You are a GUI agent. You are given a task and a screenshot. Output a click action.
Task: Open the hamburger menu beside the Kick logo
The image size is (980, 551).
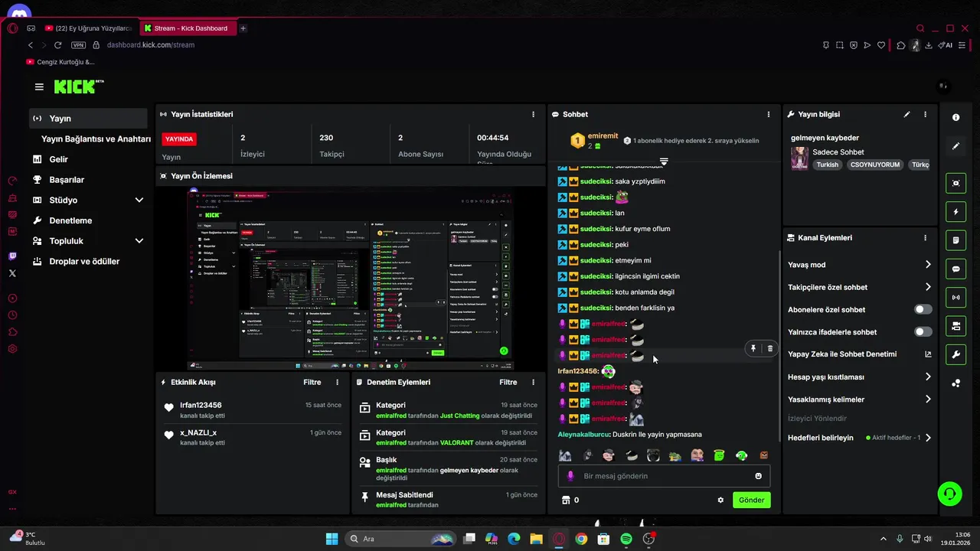click(x=39, y=86)
